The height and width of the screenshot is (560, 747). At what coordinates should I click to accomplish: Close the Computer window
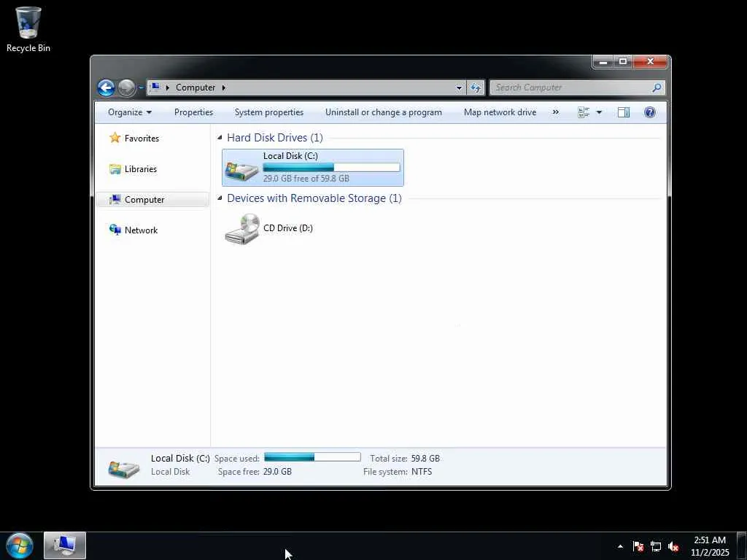(x=650, y=62)
